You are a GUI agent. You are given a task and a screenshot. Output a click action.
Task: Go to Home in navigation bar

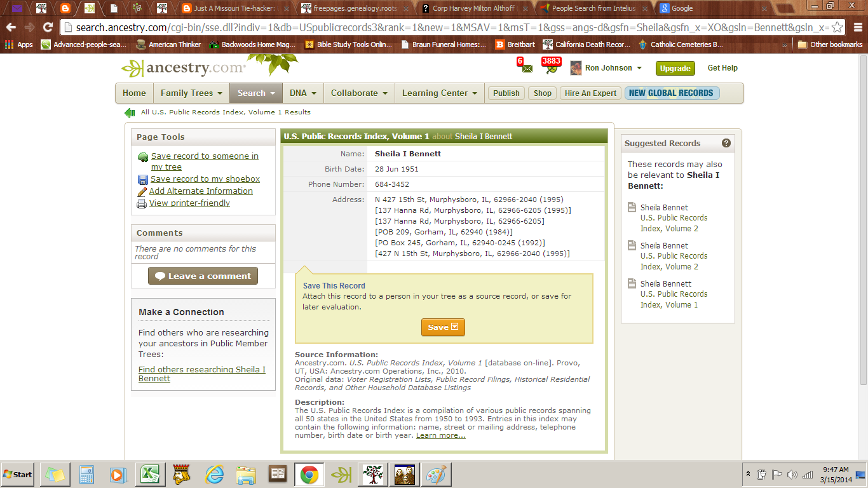(134, 93)
